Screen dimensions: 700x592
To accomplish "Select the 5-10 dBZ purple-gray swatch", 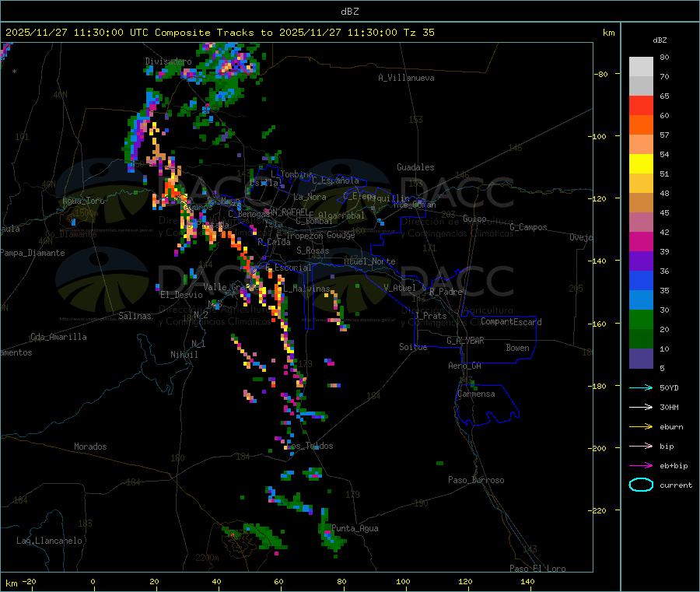I will 641,359.
